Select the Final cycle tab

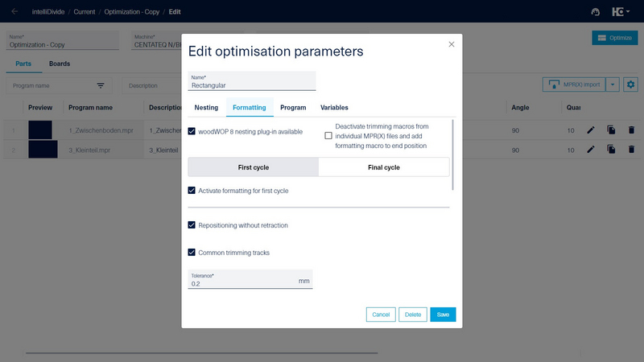pos(383,167)
